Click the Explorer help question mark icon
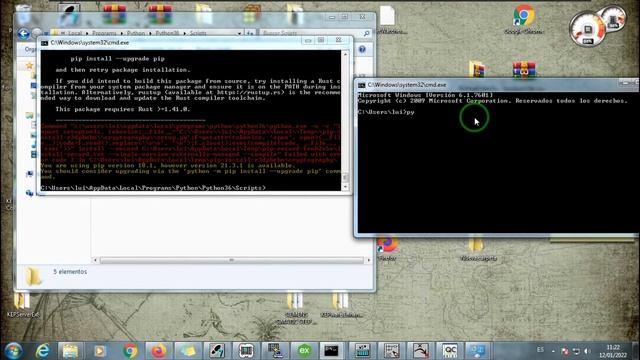This screenshot has width=640, height=360. pyautogui.click(x=362, y=49)
